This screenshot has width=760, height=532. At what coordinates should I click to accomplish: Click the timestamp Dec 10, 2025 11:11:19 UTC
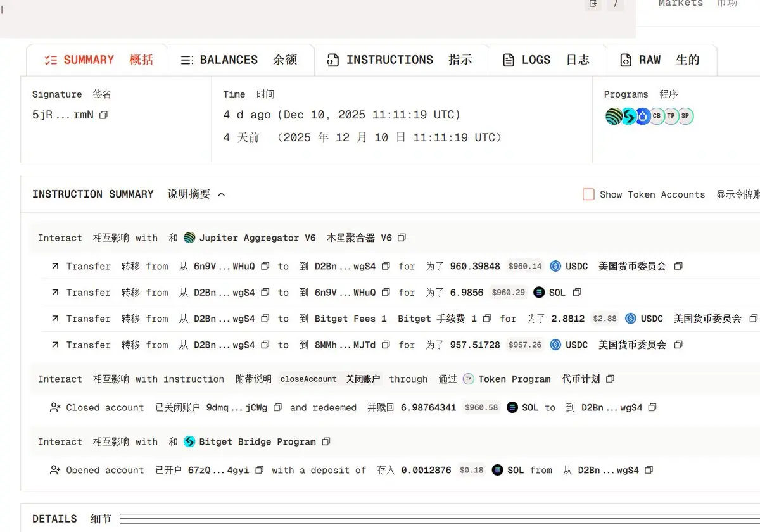tap(369, 115)
